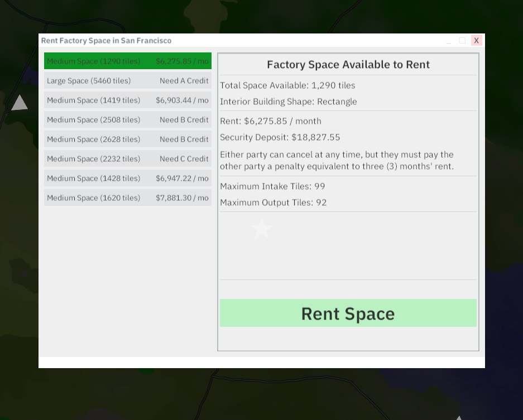
Task: Pick the Medium Space (1620 tiles) listing
Action: point(127,197)
